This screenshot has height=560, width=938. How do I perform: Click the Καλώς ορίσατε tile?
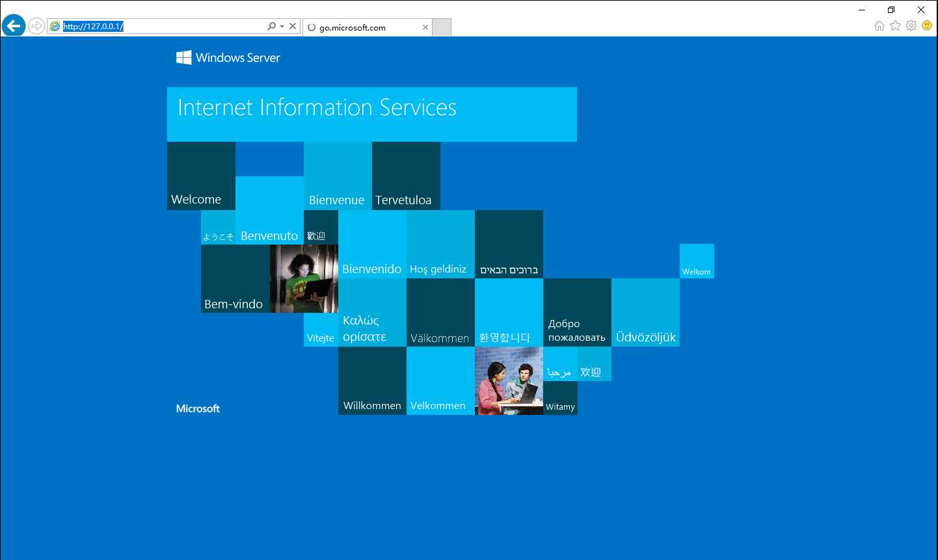(x=372, y=312)
